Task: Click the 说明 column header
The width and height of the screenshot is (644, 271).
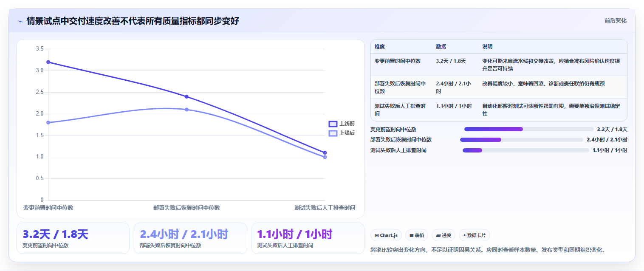Action: [487, 47]
